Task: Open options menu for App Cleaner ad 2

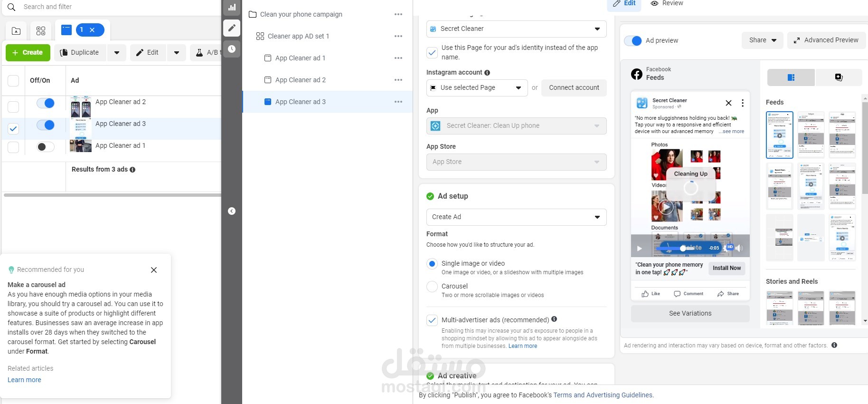Action: [398, 80]
